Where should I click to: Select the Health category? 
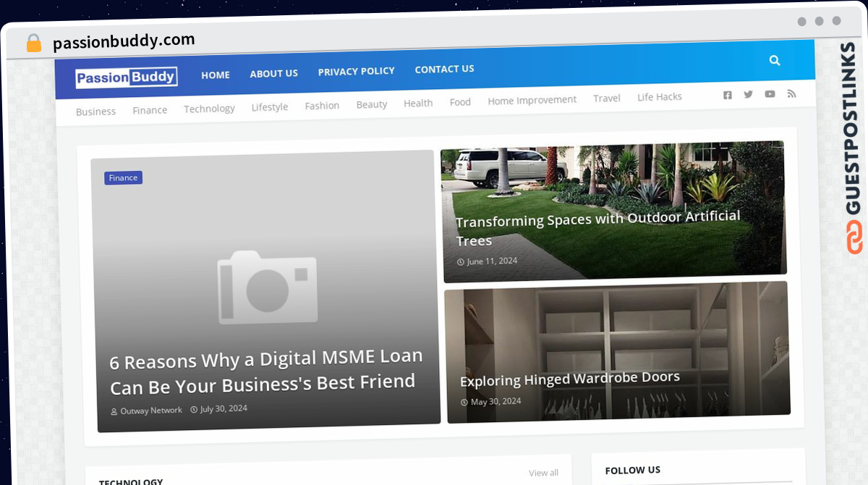tap(418, 103)
